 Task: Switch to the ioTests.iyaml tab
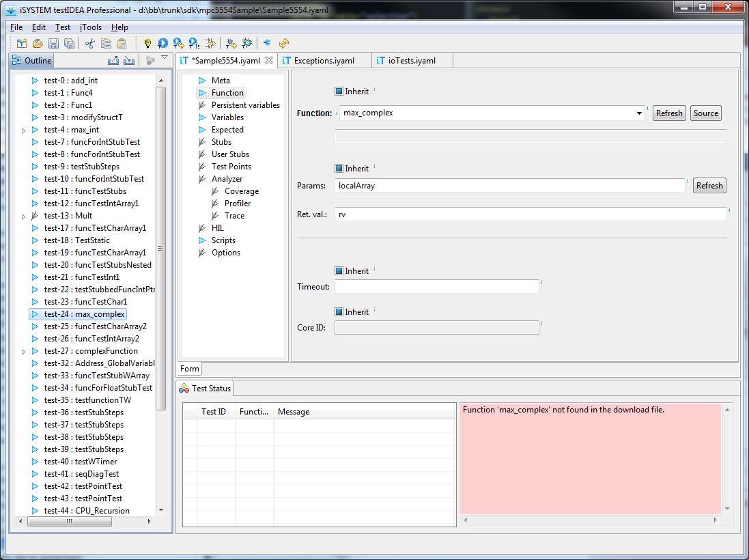tap(412, 61)
